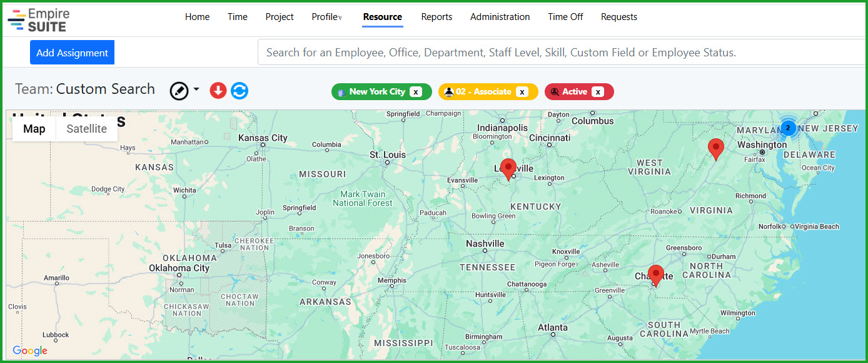Click the Memphis label on the map
This screenshot has width=868, height=363.
392,280
